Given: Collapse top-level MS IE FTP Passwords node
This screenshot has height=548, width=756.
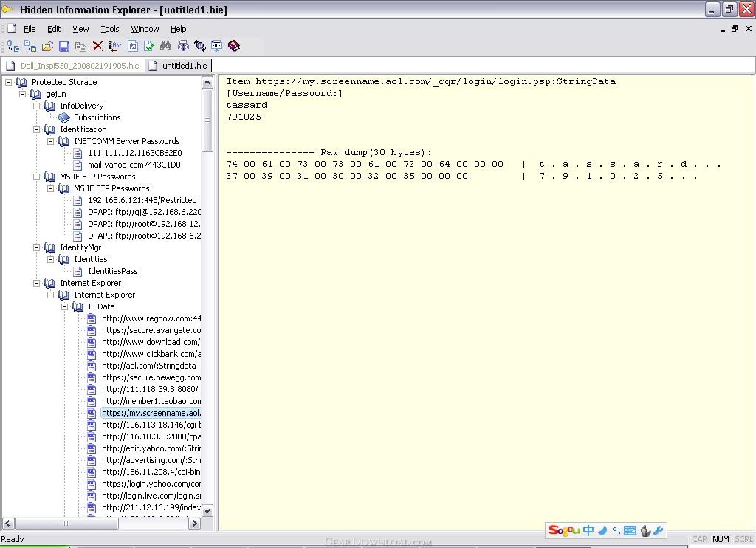Looking at the screenshot, I should [36, 177].
